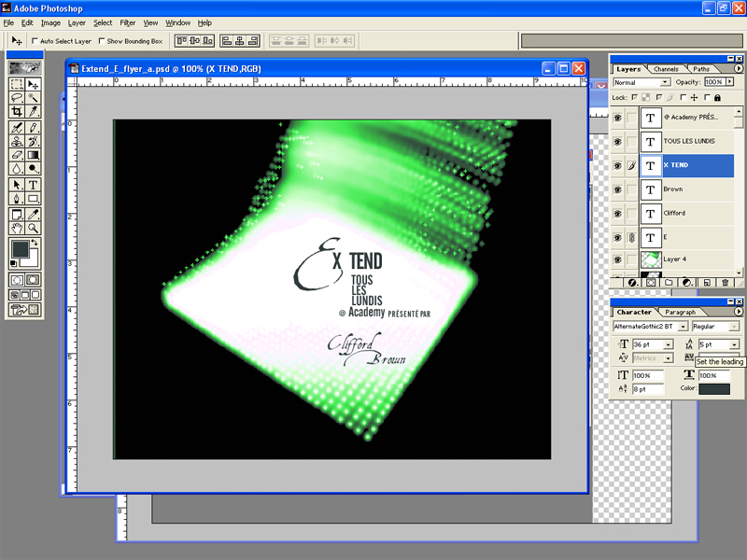747x560 pixels.
Task: Switch foreground and background colors arrow
Action: [35, 243]
